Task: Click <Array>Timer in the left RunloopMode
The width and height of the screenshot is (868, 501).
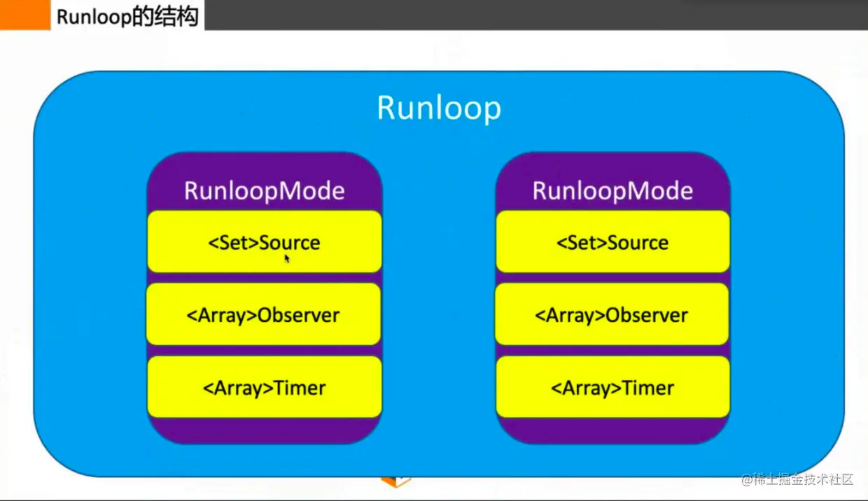Action: tap(265, 387)
